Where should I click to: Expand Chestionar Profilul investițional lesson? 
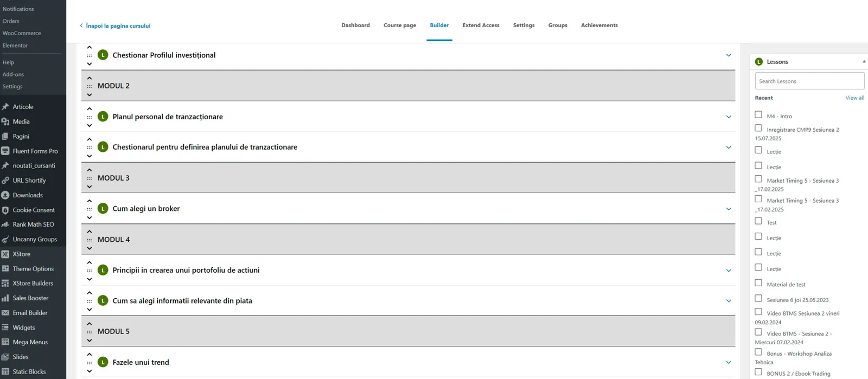(x=729, y=55)
